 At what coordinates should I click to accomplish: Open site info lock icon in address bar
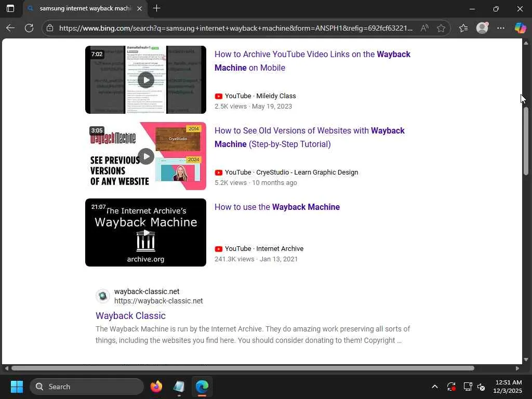[50, 28]
